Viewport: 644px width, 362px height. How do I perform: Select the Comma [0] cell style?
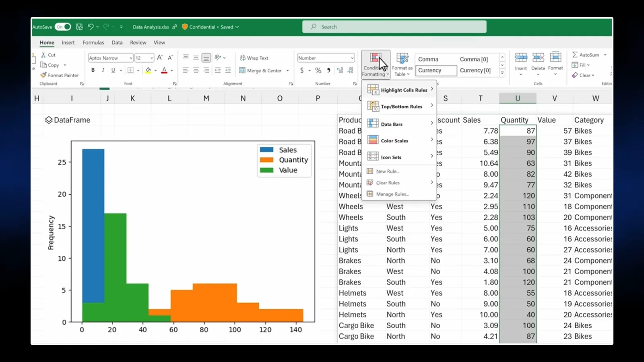pos(474,59)
